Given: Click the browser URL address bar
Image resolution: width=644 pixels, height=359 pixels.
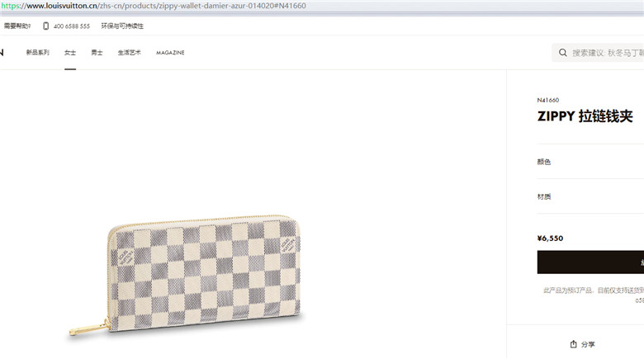Looking at the screenshot, I should coord(322,6).
